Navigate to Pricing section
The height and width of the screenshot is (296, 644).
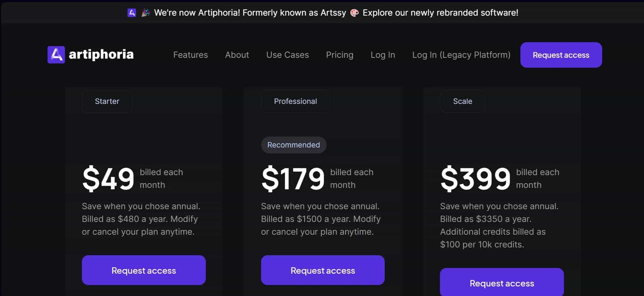[339, 55]
